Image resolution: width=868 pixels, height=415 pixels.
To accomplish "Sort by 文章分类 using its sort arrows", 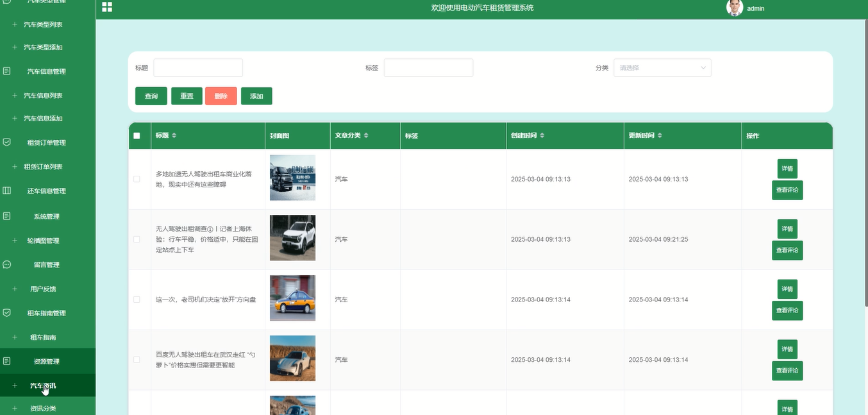I will [x=366, y=136].
